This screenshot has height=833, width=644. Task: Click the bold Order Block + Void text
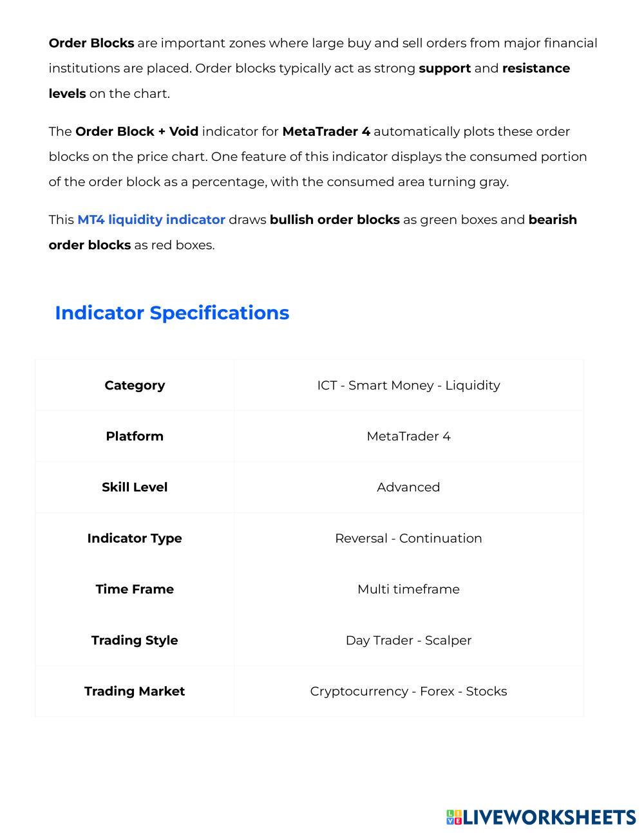click(137, 132)
